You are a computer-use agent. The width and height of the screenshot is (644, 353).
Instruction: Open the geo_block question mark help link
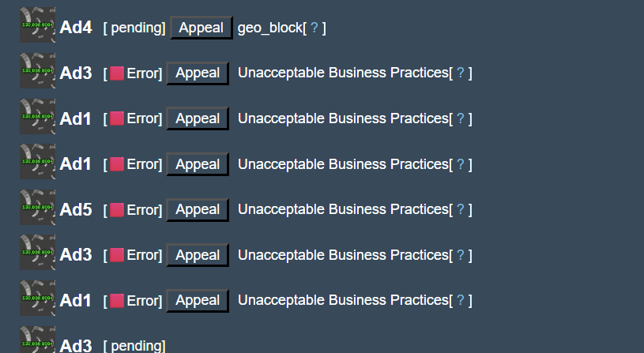tap(314, 28)
